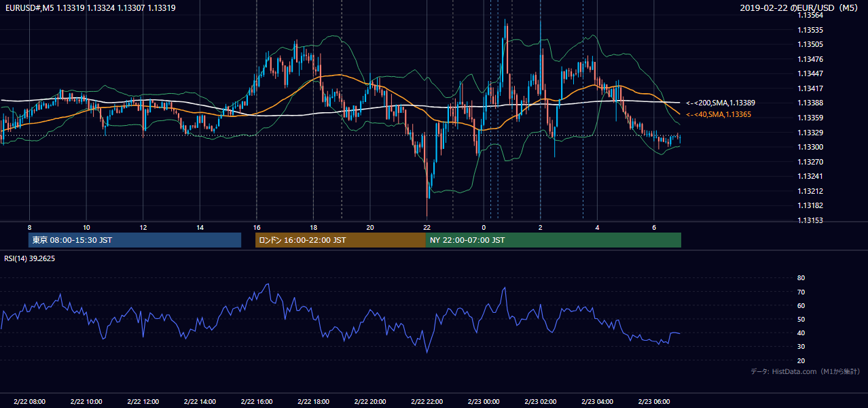Click RSI scale value 50
Screen dimensions: 868x408
(x=801, y=319)
